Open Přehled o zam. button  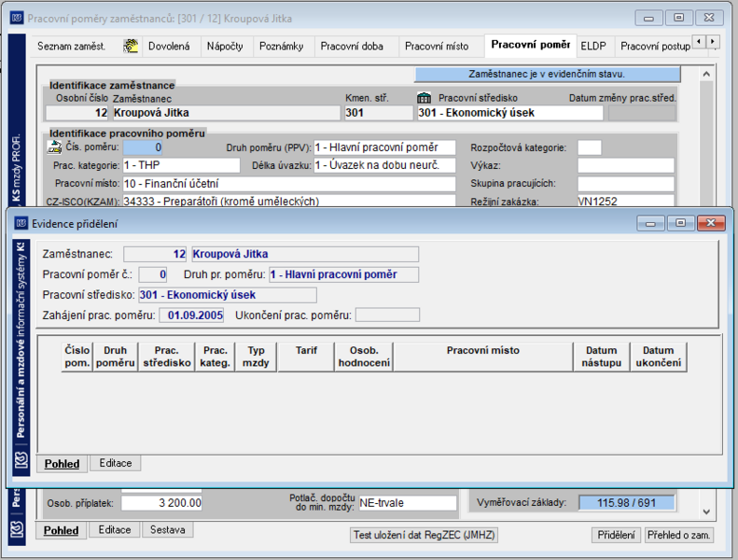(678, 535)
